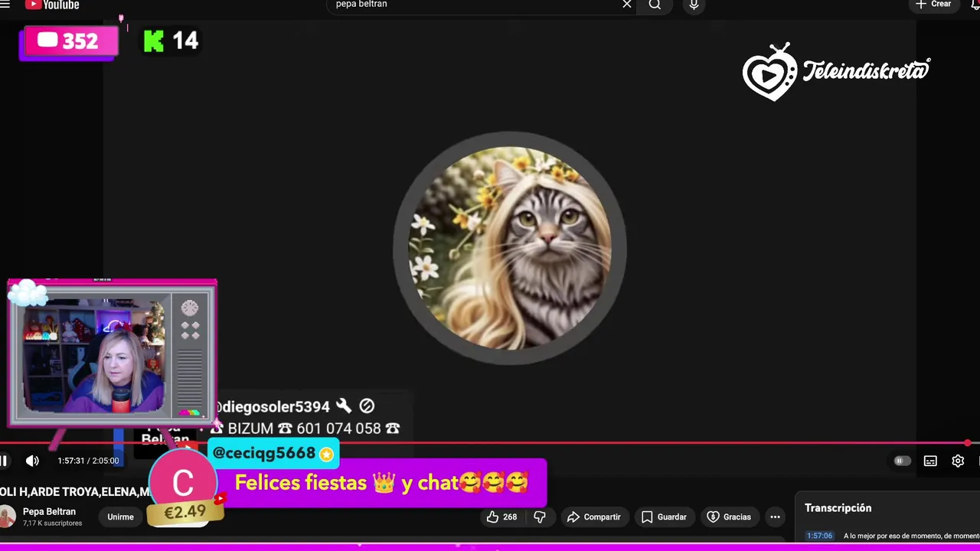Click the cat profile picture in video
The image size is (980, 551).
point(510,248)
